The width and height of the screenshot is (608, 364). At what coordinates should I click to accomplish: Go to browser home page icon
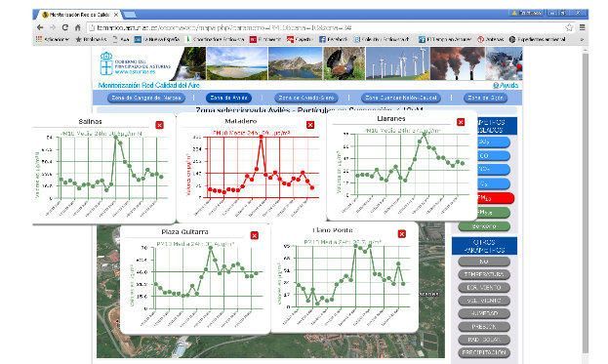[x=77, y=27]
